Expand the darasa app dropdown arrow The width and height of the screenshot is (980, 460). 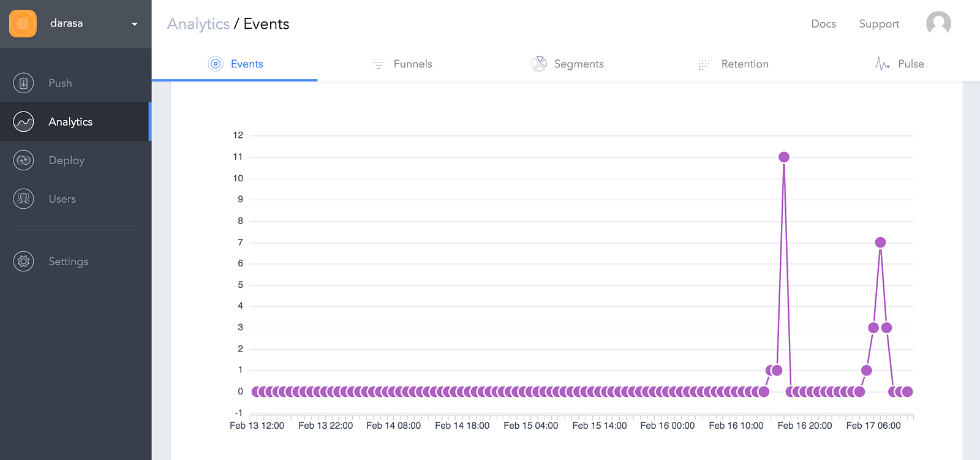[x=134, y=25]
